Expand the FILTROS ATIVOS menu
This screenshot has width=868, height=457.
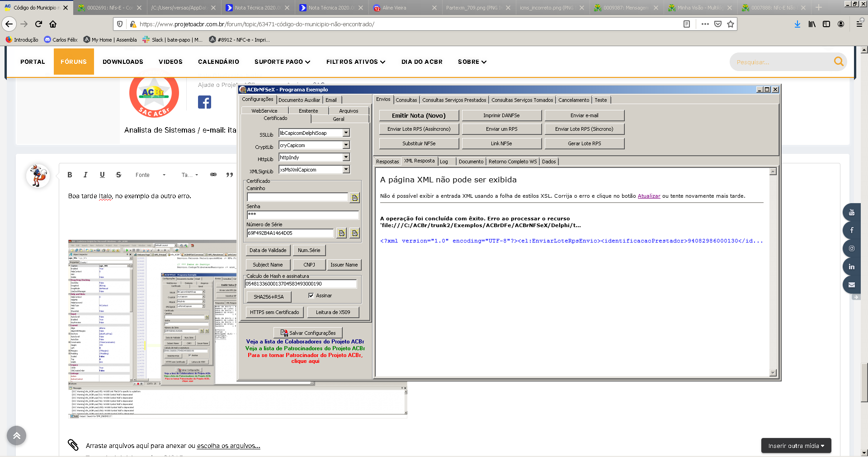click(356, 62)
